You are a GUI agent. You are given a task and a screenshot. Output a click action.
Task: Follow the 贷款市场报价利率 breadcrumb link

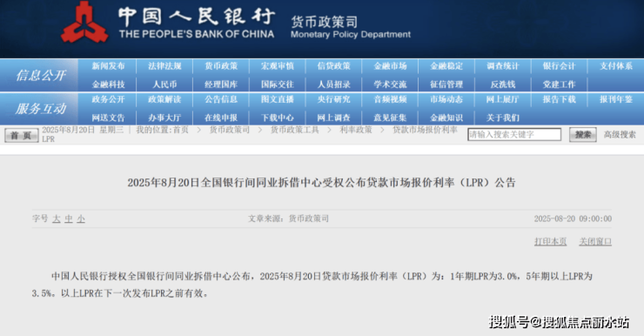pyautogui.click(x=425, y=131)
